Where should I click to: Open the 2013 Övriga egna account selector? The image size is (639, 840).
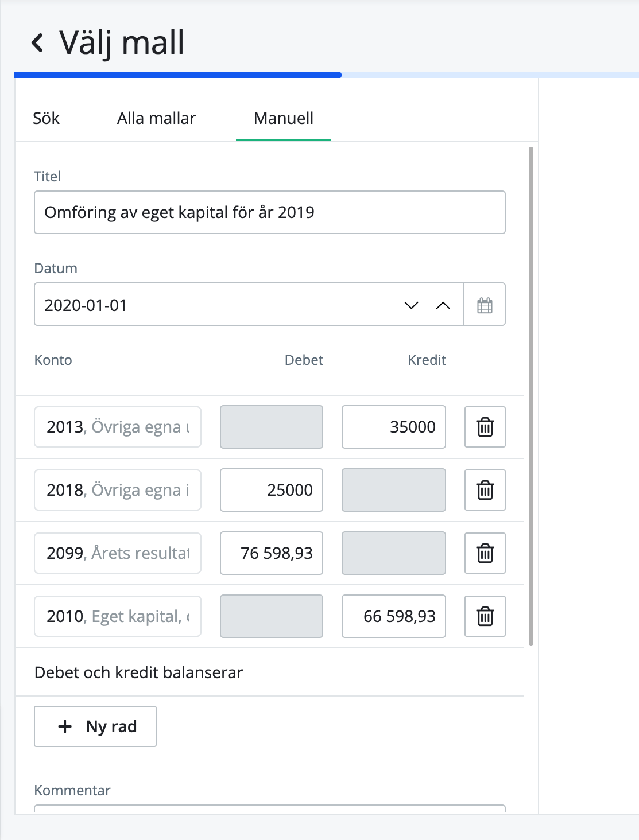(117, 426)
